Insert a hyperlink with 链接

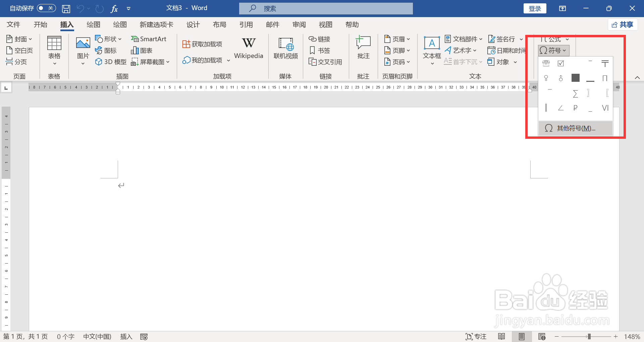click(320, 39)
